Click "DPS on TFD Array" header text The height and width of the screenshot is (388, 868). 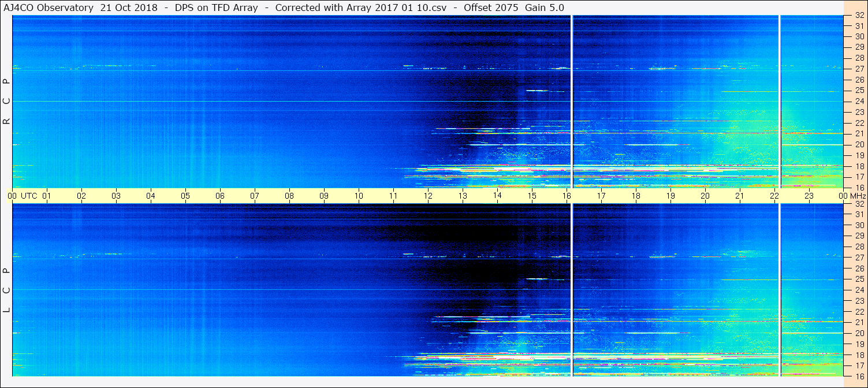[x=217, y=8]
